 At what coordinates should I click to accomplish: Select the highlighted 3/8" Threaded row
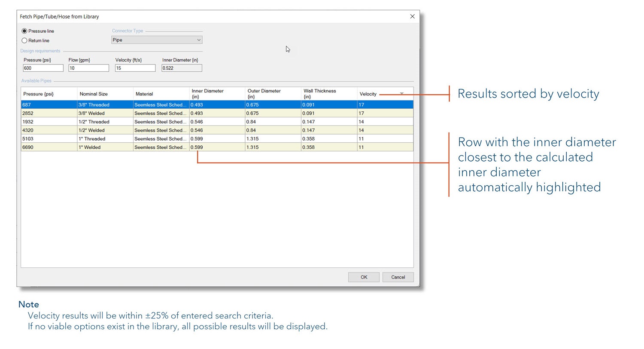94,104
